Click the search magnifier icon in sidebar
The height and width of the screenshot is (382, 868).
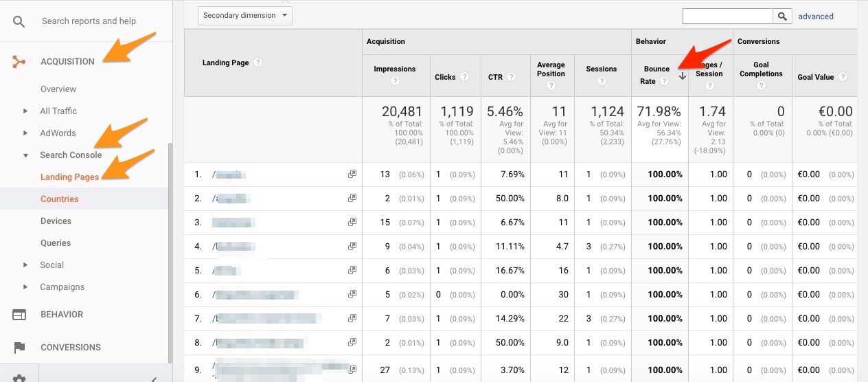19,21
